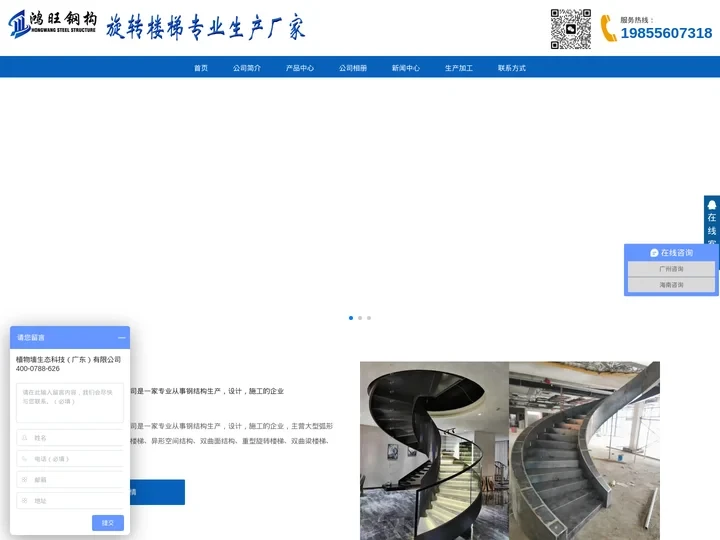
Task: Open the 新闻中心 menu item
Action: pyautogui.click(x=406, y=68)
